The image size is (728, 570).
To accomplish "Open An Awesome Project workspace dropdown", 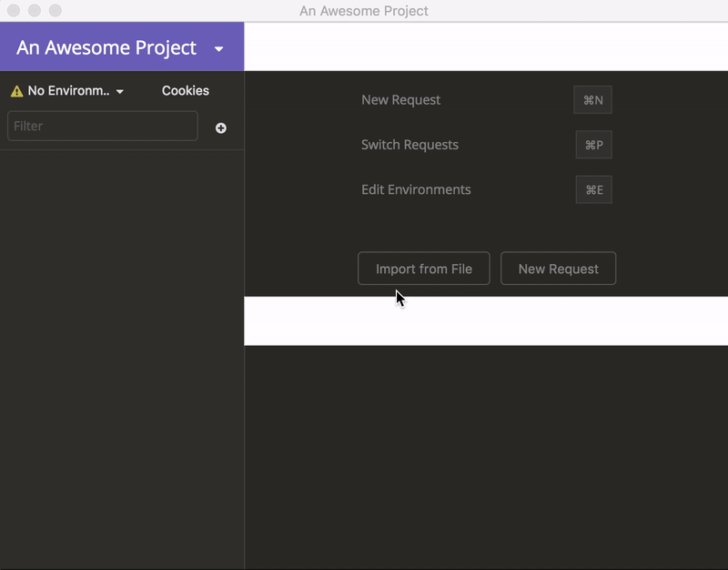I will (x=120, y=47).
